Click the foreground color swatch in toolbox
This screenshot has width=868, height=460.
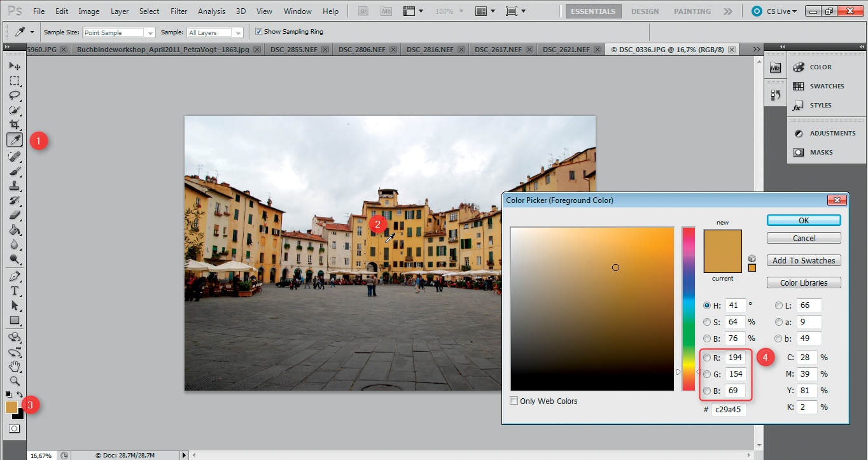coord(11,407)
